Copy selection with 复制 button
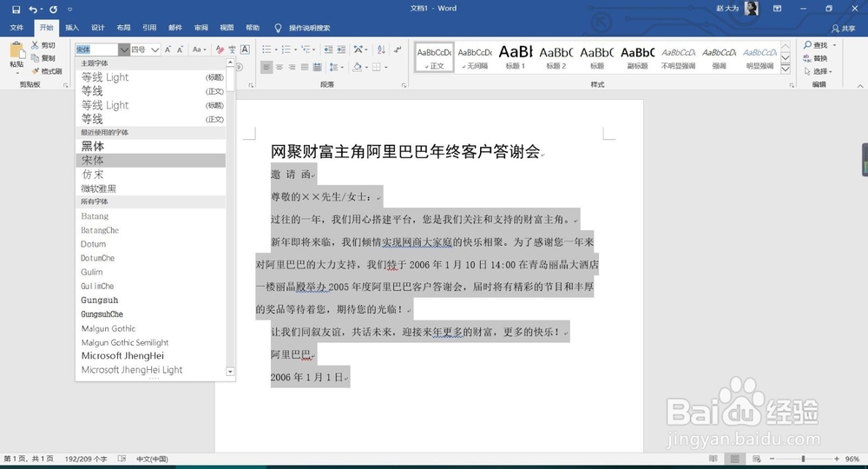The height and width of the screenshot is (469, 868). coord(43,58)
